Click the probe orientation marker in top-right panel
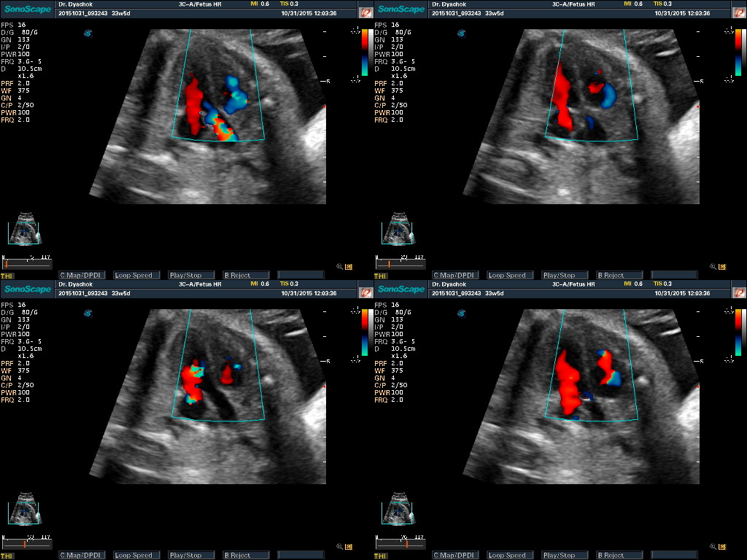The image size is (747, 560). coord(461,33)
